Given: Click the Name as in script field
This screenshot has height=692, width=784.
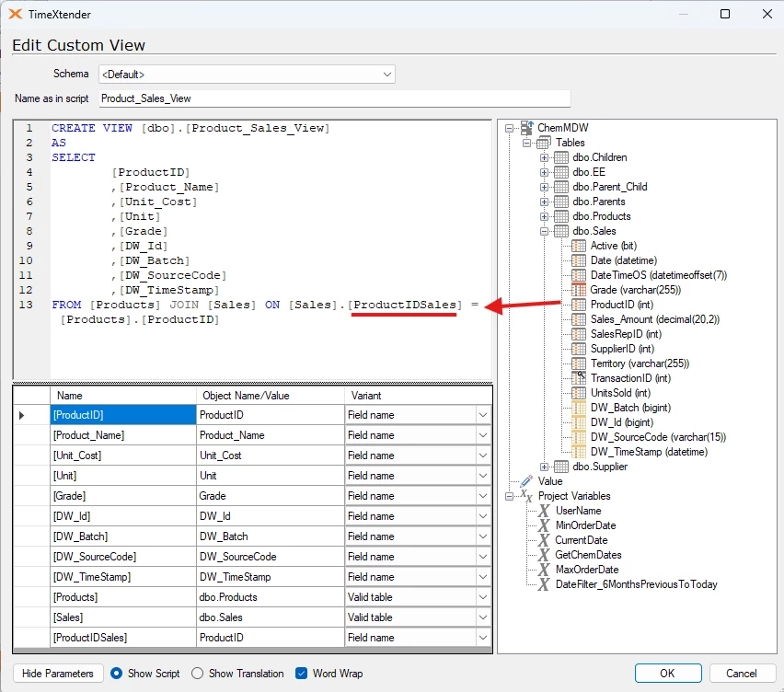Looking at the screenshot, I should coord(335,98).
